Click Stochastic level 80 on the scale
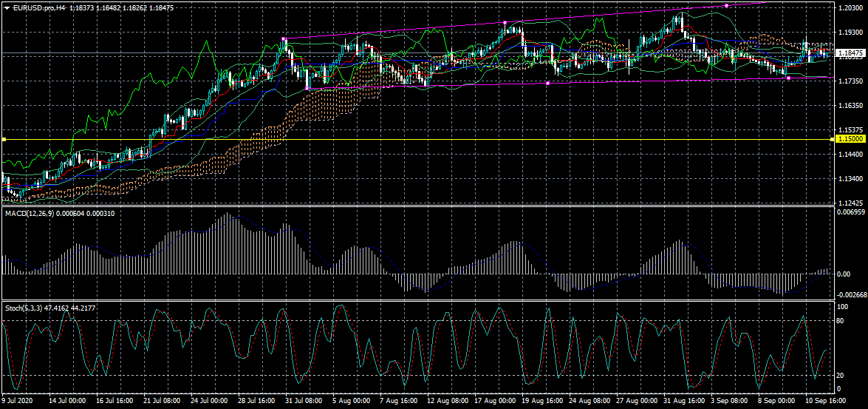The image size is (868, 409). (x=840, y=321)
